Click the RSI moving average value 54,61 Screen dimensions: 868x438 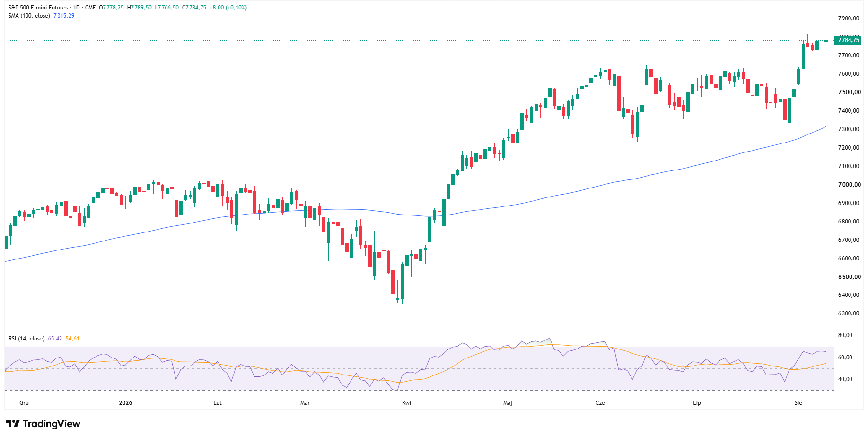72,339
